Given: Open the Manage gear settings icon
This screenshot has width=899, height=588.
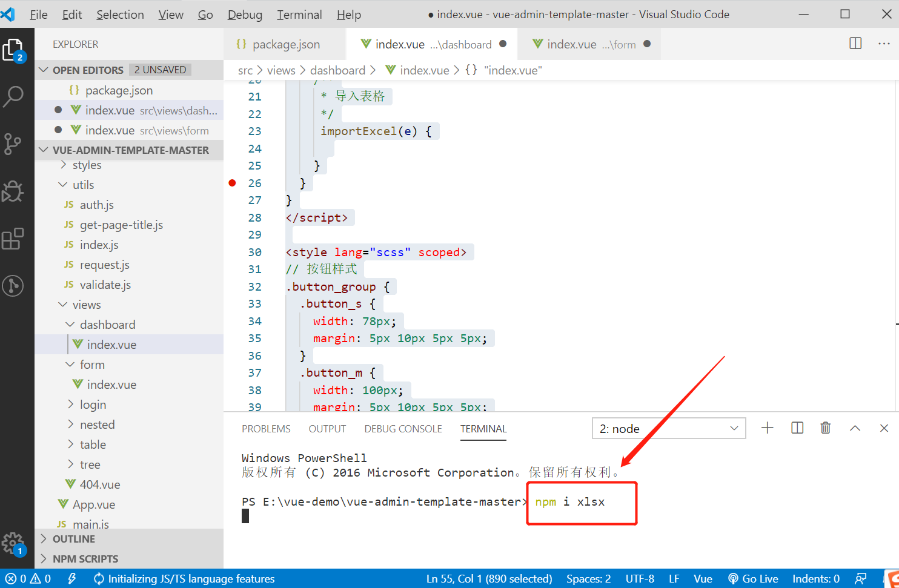Looking at the screenshot, I should (13, 544).
